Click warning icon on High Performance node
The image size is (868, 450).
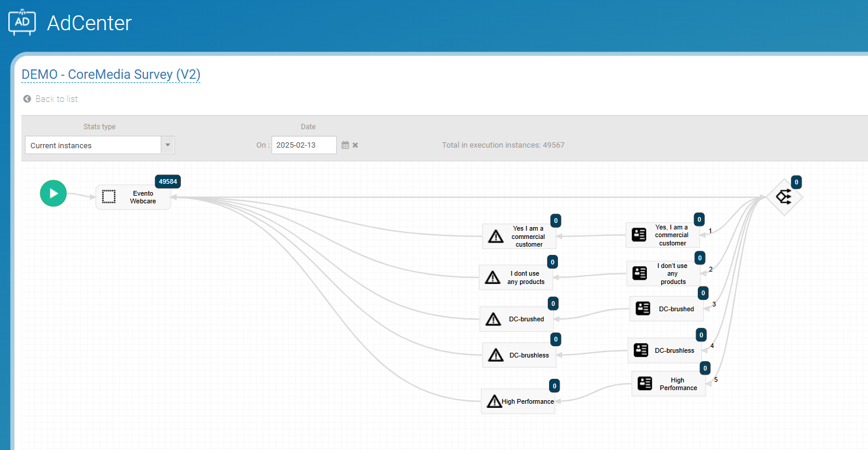(x=494, y=401)
